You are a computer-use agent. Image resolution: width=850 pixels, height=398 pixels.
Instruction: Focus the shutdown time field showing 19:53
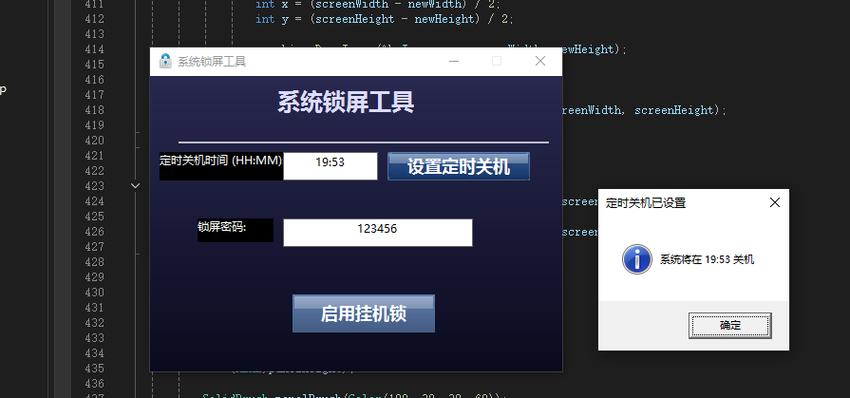pyautogui.click(x=330, y=166)
